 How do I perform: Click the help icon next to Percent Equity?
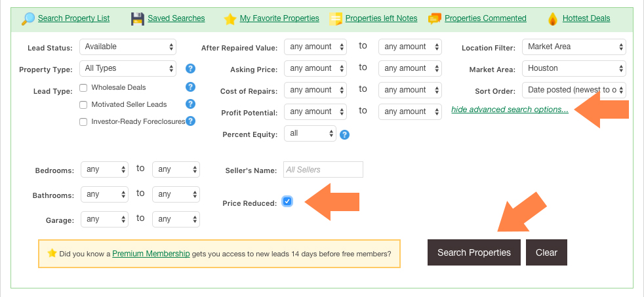[344, 134]
